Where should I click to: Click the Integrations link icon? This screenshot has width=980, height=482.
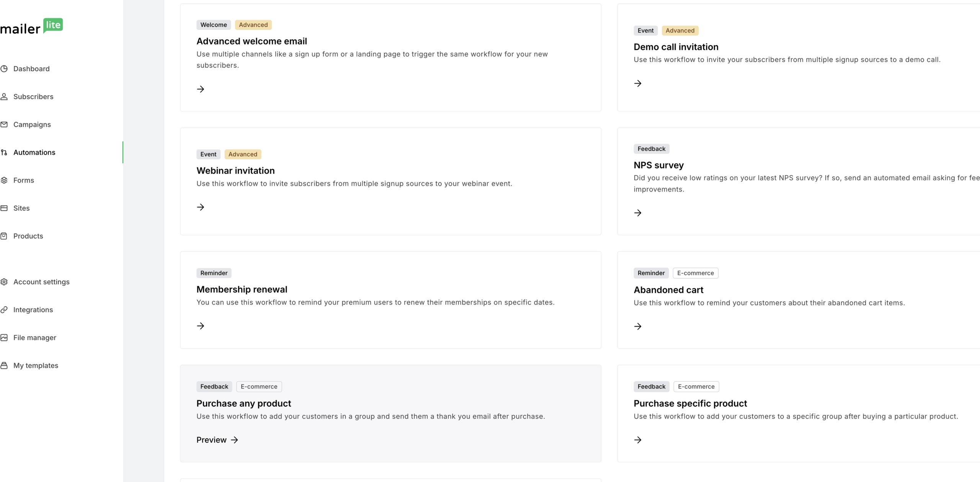(4, 310)
